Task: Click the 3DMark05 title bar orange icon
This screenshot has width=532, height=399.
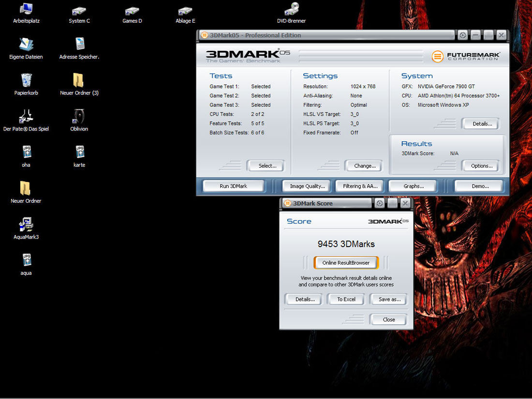Action: pos(204,35)
